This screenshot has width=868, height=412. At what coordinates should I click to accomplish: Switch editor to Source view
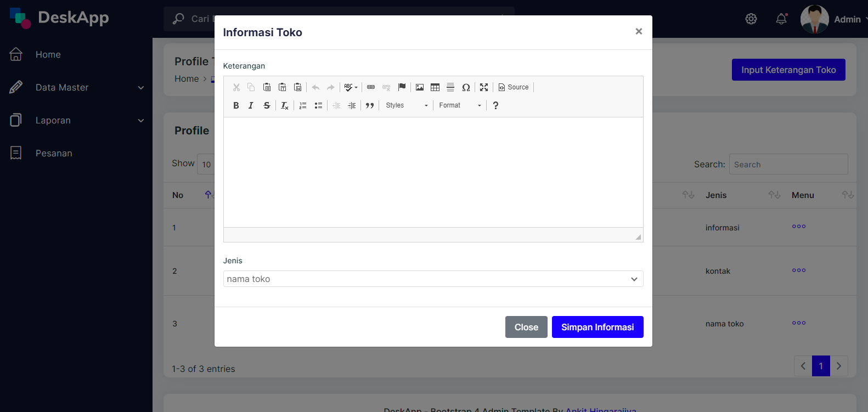pos(514,87)
